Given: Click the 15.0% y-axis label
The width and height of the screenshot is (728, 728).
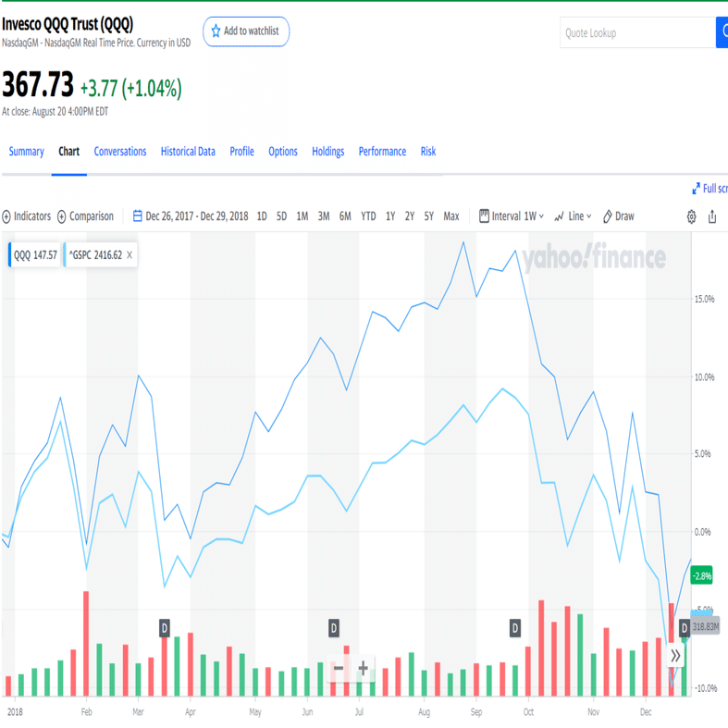Looking at the screenshot, I should pyautogui.click(x=704, y=299).
